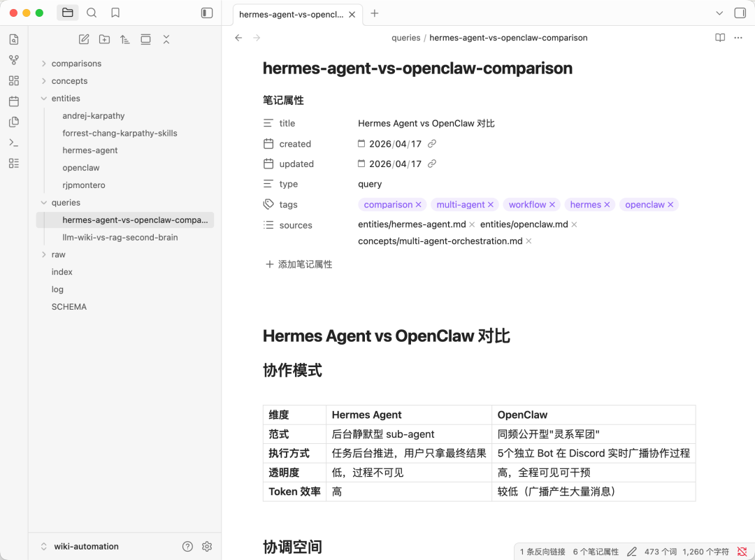Open a new tab with plus
Image resolution: width=755 pixels, height=560 pixels.
point(375,13)
